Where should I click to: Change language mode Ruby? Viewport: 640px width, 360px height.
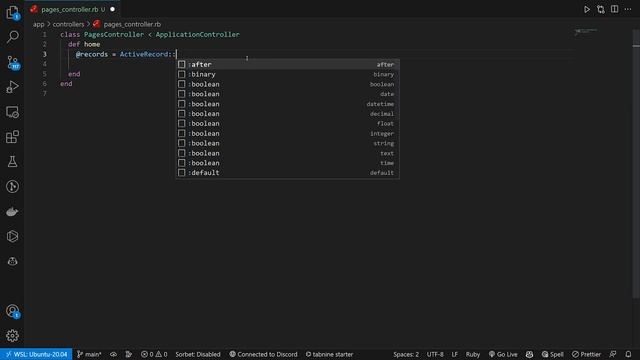[x=473, y=354]
